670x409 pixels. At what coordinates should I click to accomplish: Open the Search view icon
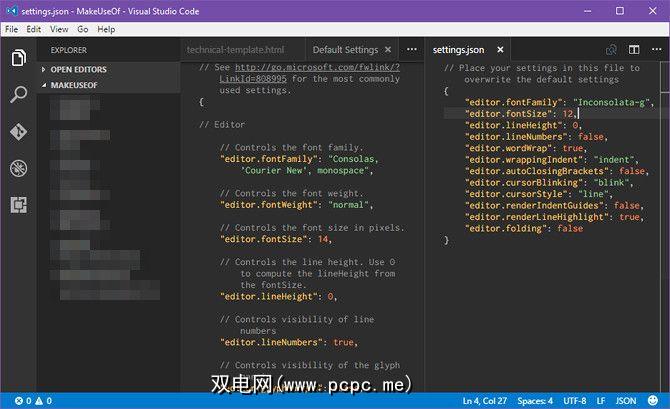(x=18, y=95)
